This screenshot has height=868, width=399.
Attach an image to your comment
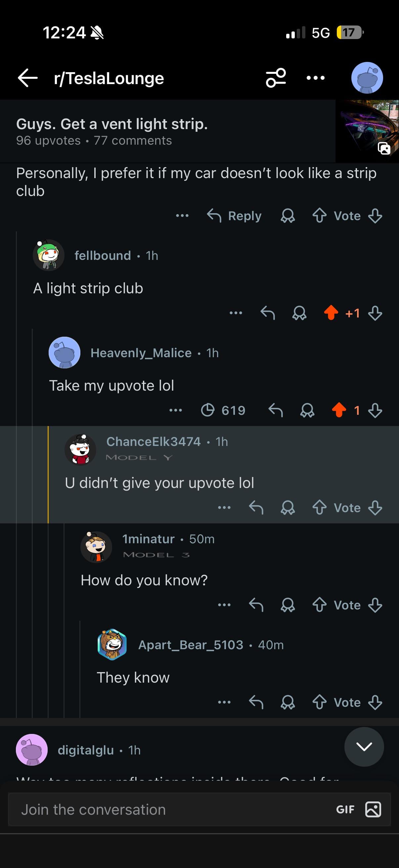373,809
